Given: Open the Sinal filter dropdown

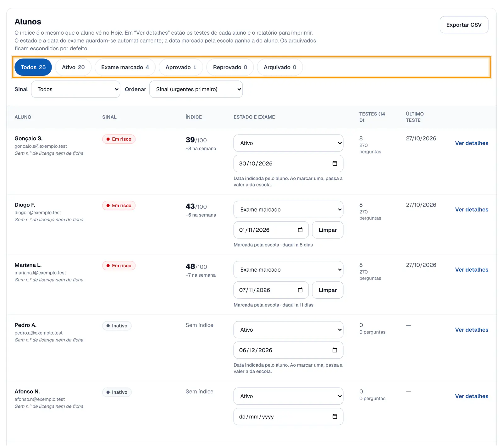Looking at the screenshot, I should click(x=75, y=89).
